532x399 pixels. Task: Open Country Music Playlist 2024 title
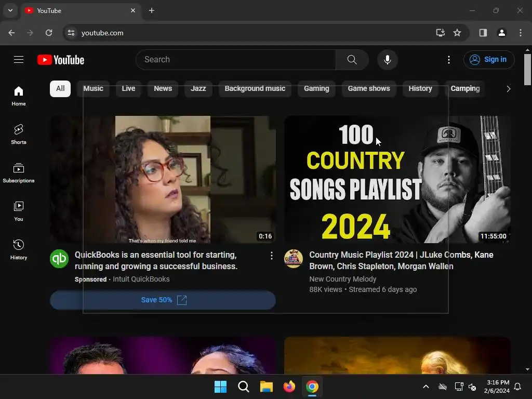[402, 261]
